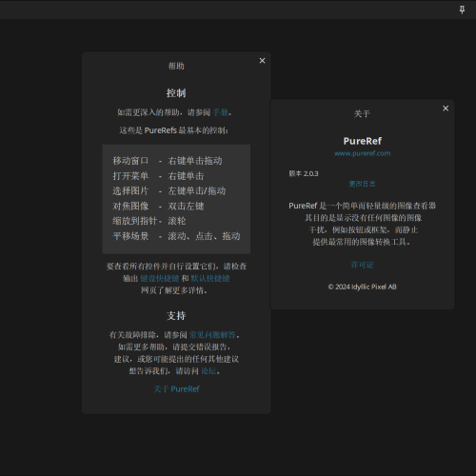Visit the 论坛 forum link
476x476 pixels.
[208, 371]
